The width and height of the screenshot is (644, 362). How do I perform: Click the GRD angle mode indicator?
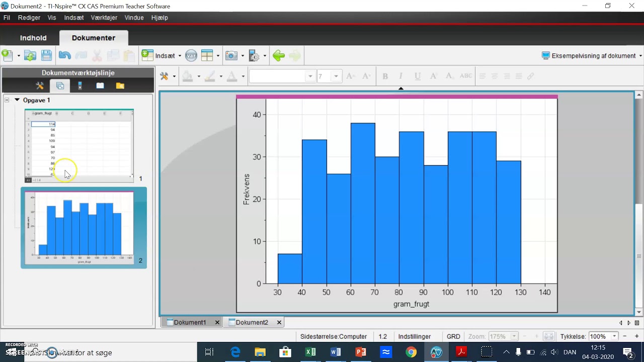(453, 336)
